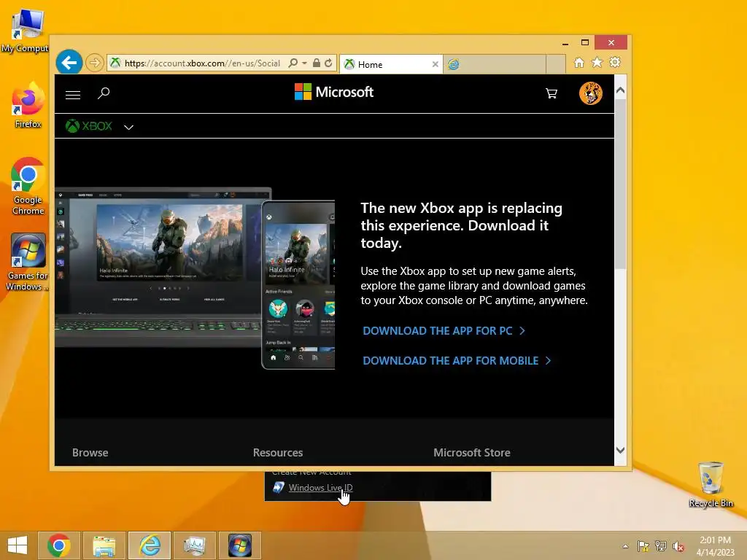The width and height of the screenshot is (747, 560).
Task: Open File Explorer from the taskbar
Action: [x=104, y=545]
